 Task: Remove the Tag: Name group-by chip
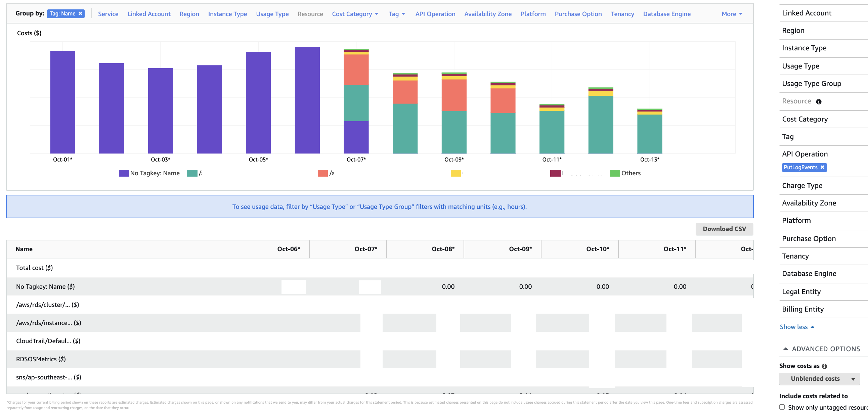click(x=80, y=13)
